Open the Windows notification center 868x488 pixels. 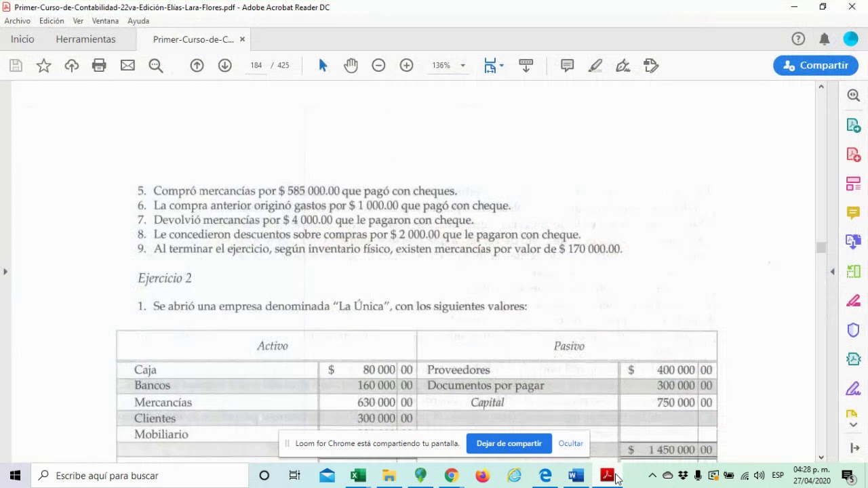coord(848,476)
